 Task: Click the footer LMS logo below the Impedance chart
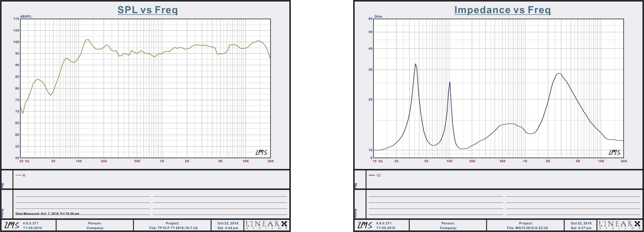(x=365, y=225)
